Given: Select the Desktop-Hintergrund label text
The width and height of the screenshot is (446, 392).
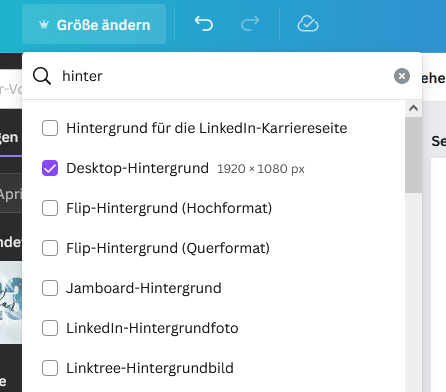Looking at the screenshot, I should point(137,168).
